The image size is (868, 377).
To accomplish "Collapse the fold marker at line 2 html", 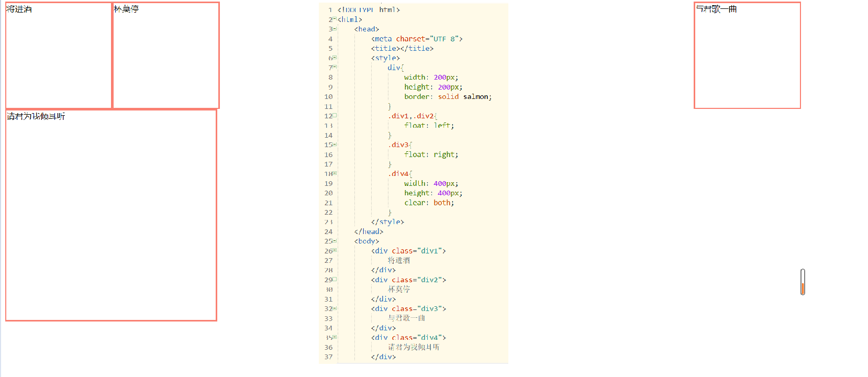I will 335,19.
